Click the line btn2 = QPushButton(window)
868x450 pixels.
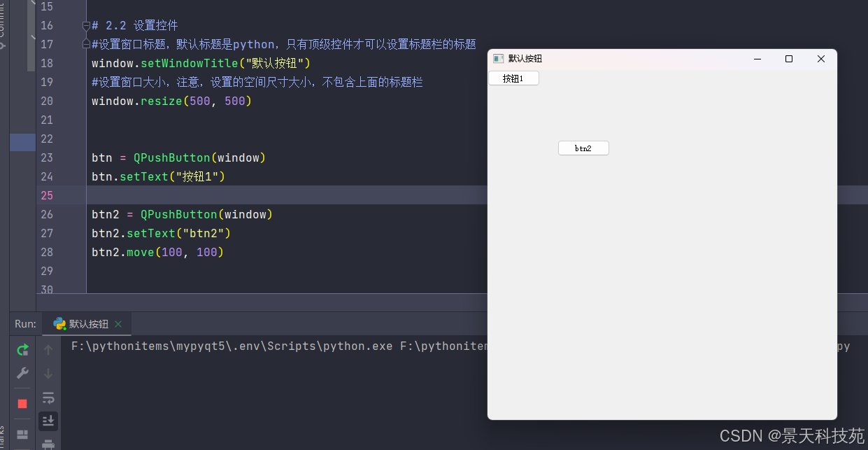click(182, 214)
